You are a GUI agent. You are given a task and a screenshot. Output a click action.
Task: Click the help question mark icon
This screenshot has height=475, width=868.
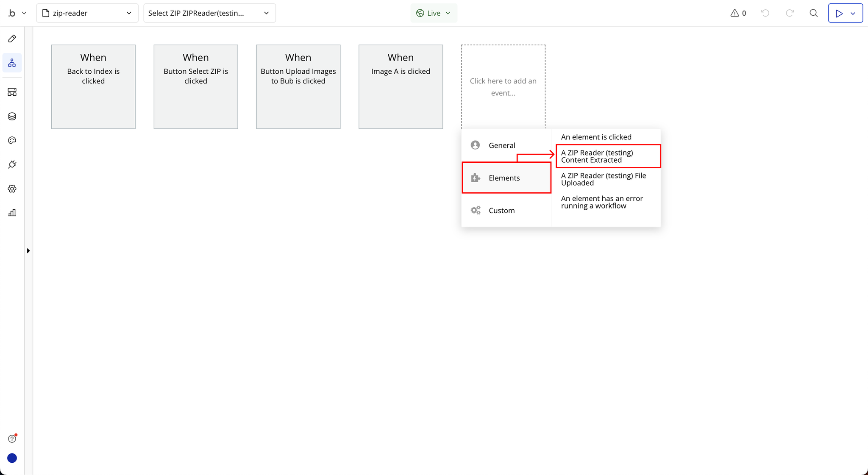[x=12, y=439]
